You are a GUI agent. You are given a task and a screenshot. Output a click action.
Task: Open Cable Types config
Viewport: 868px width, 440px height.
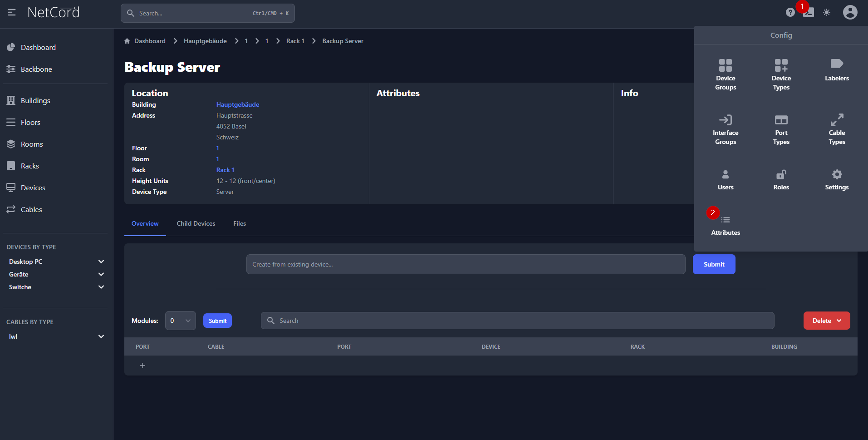836,129
